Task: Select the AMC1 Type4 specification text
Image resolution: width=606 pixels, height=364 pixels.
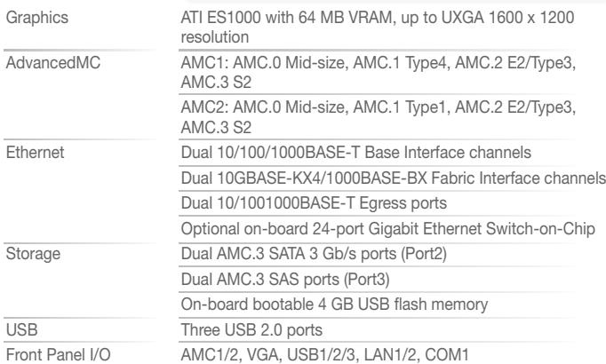Action: click(379, 72)
